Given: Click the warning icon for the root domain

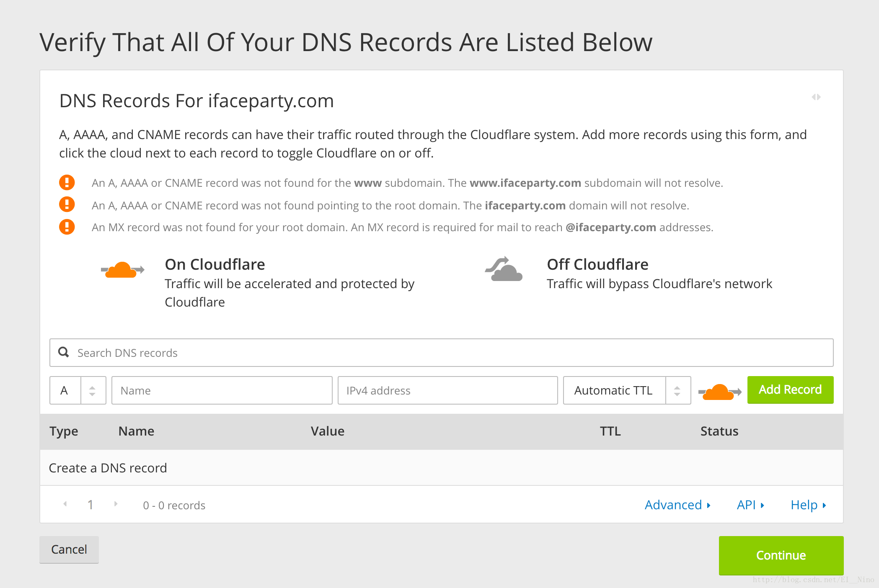Looking at the screenshot, I should tap(67, 204).
